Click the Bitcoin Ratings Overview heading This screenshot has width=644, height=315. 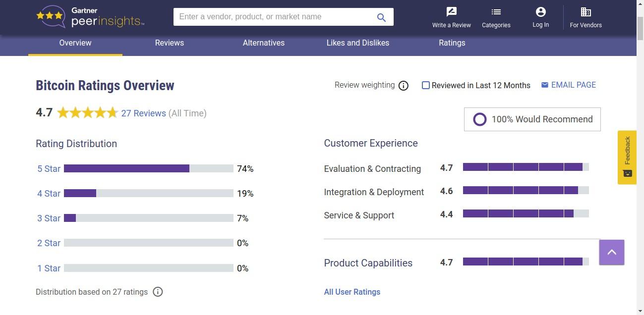105,85
